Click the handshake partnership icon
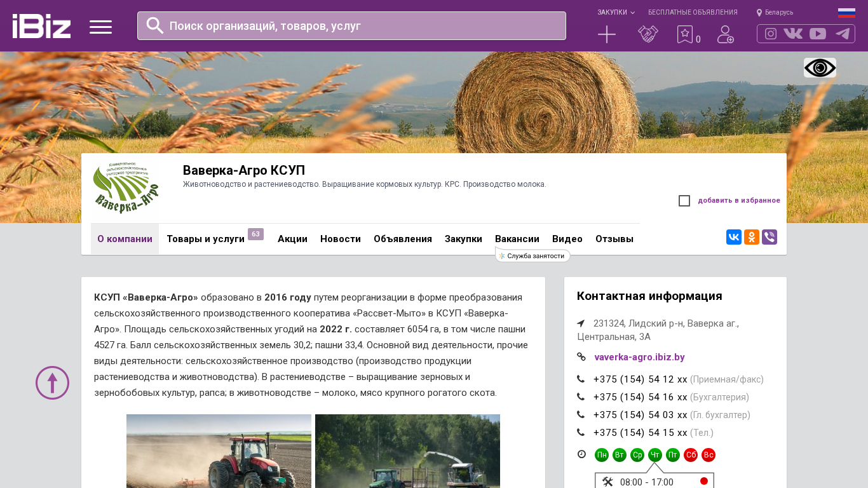The width and height of the screenshot is (868, 488). (648, 34)
